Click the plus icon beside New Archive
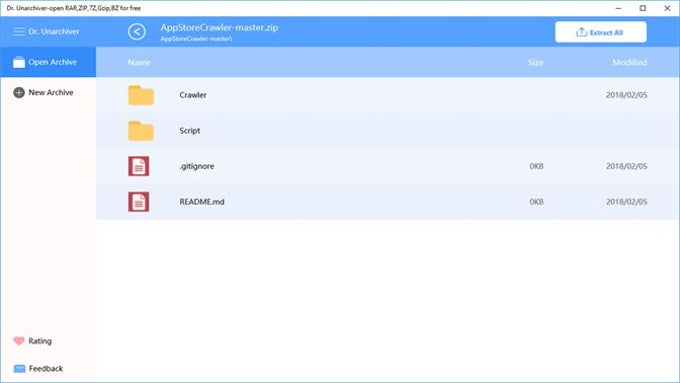680x383 pixels. (x=19, y=92)
